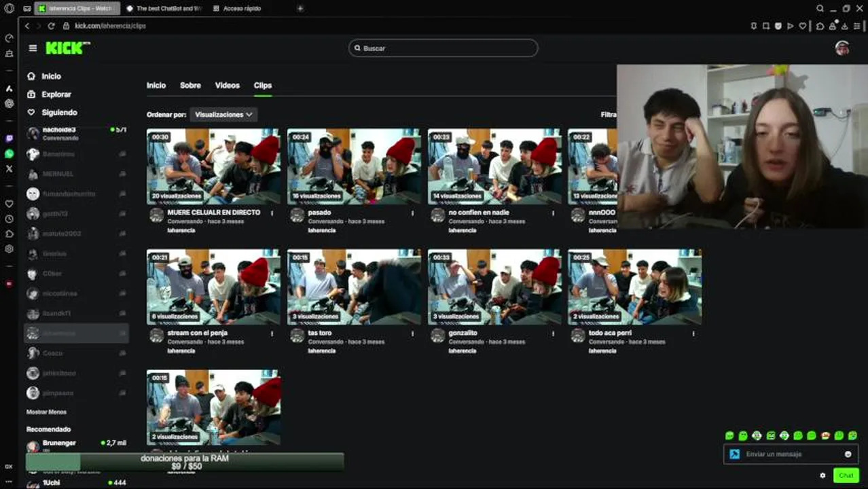Viewport: 868px width, 489px height.
Task: Open WhatsApp in the Opera sidebar
Action: pyautogui.click(x=9, y=153)
